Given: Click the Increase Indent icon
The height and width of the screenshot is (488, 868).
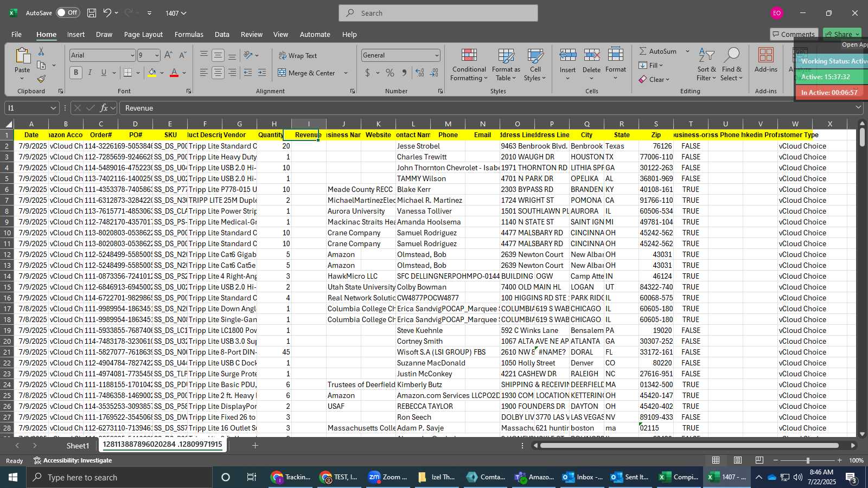Looking at the screenshot, I should (262, 73).
